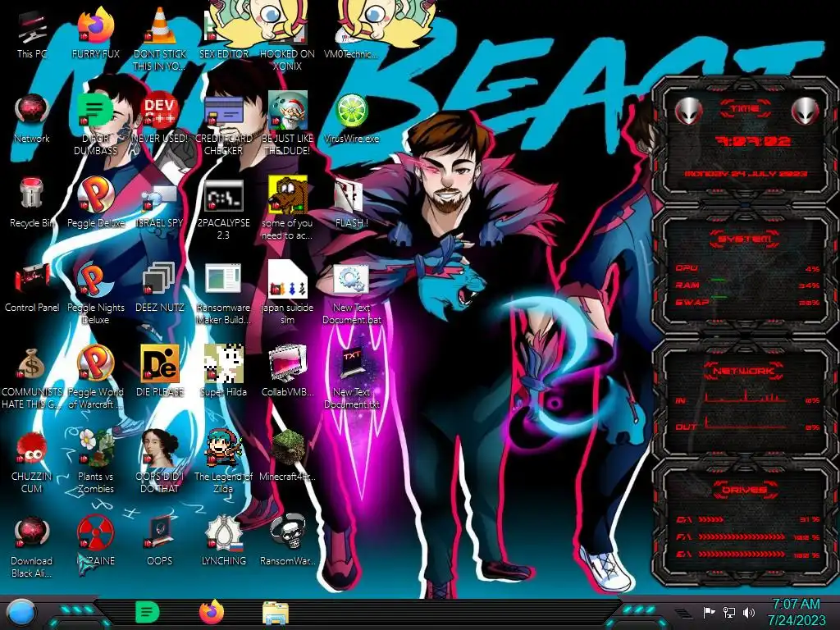Click the TIME header in the widget
The height and width of the screenshot is (630, 840).
pyautogui.click(x=745, y=109)
